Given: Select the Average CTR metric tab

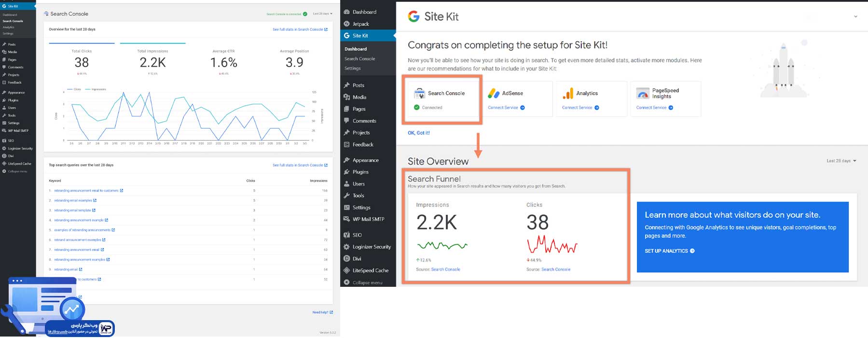Looking at the screenshot, I should pos(223,60).
